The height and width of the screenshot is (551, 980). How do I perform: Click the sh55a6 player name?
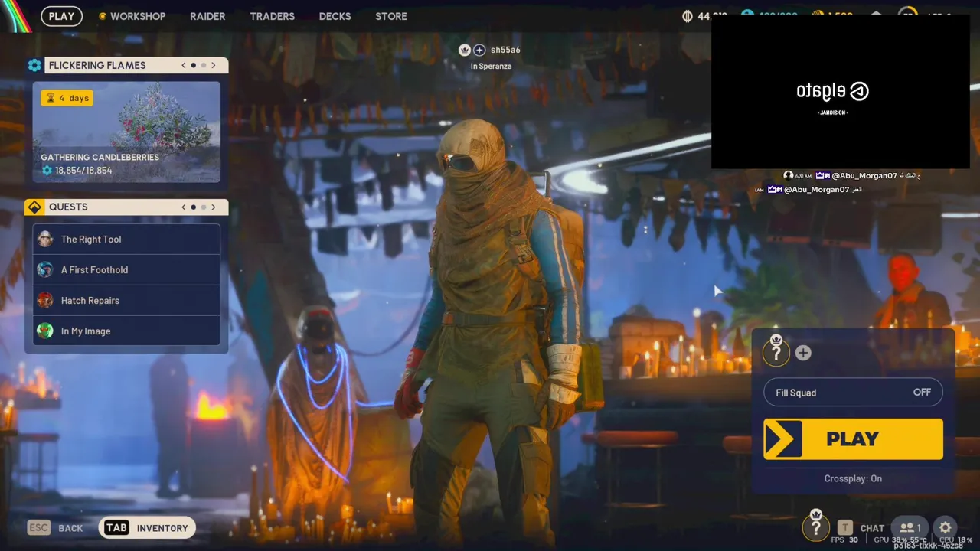[x=505, y=50]
